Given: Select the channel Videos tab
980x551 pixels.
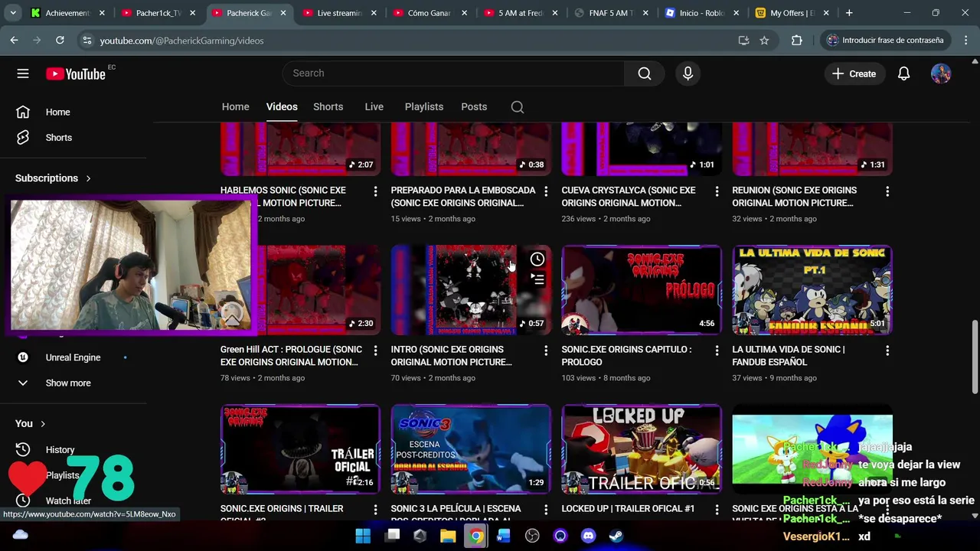Looking at the screenshot, I should point(282,106).
